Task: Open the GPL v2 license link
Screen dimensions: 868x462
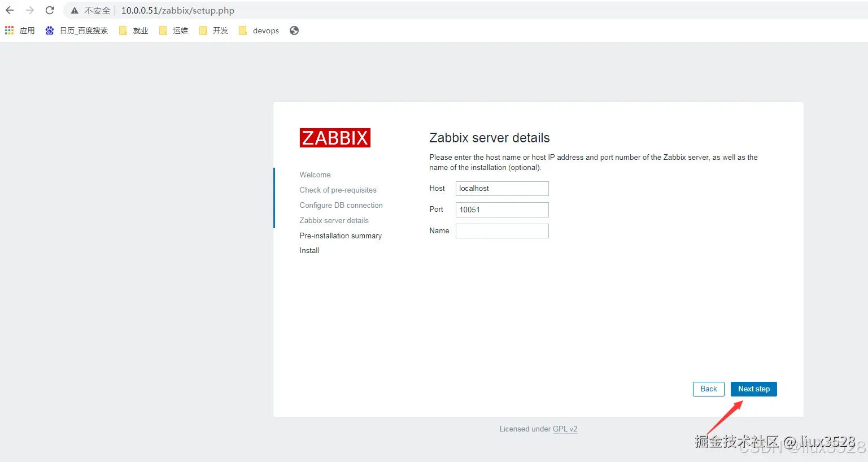Action: [x=565, y=429]
